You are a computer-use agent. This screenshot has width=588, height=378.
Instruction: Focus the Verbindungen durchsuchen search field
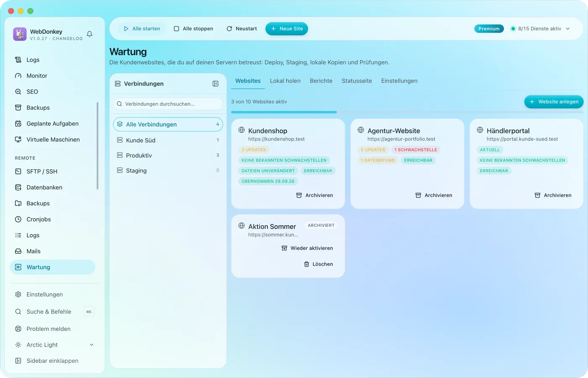tap(168, 104)
